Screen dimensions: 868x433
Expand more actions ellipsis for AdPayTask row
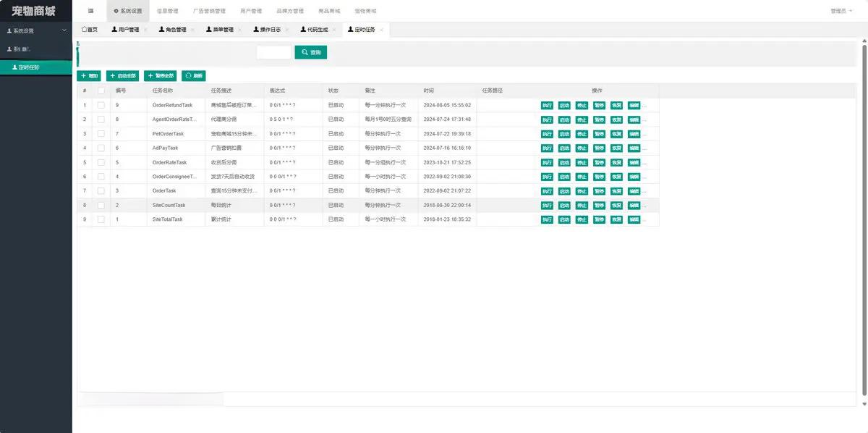click(x=644, y=148)
